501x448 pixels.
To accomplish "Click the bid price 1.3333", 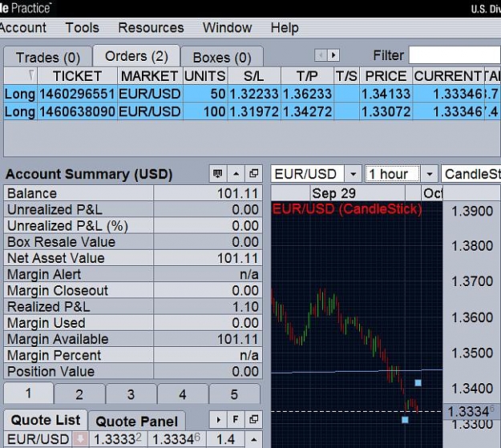I will 117,439.
